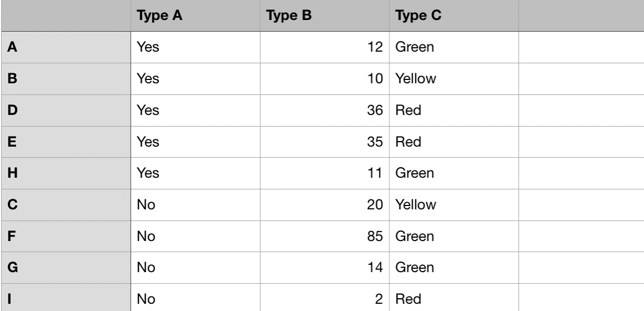The image size is (644, 311).
Task: Click the cell containing 36
Action: (325, 111)
